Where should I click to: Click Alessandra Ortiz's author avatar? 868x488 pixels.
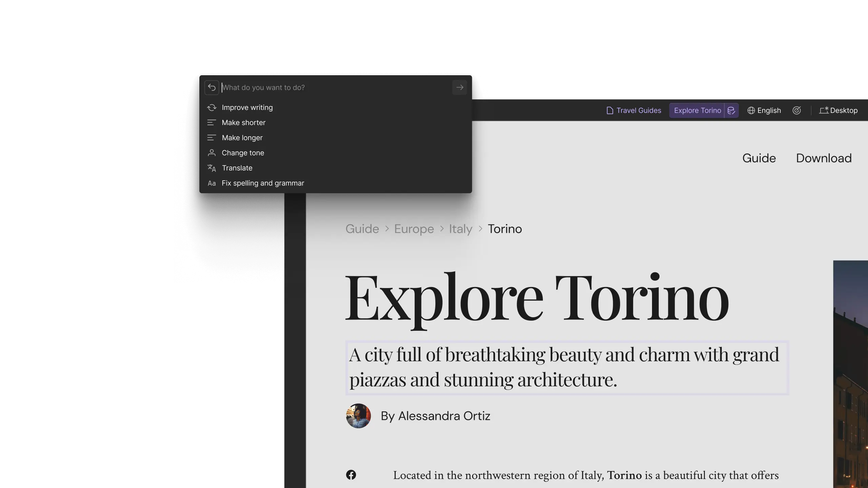coord(358,416)
